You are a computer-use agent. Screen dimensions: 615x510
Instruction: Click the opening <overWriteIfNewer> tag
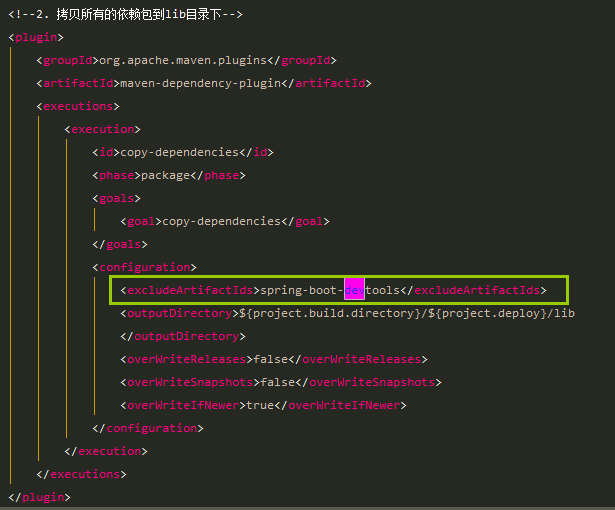(183, 405)
